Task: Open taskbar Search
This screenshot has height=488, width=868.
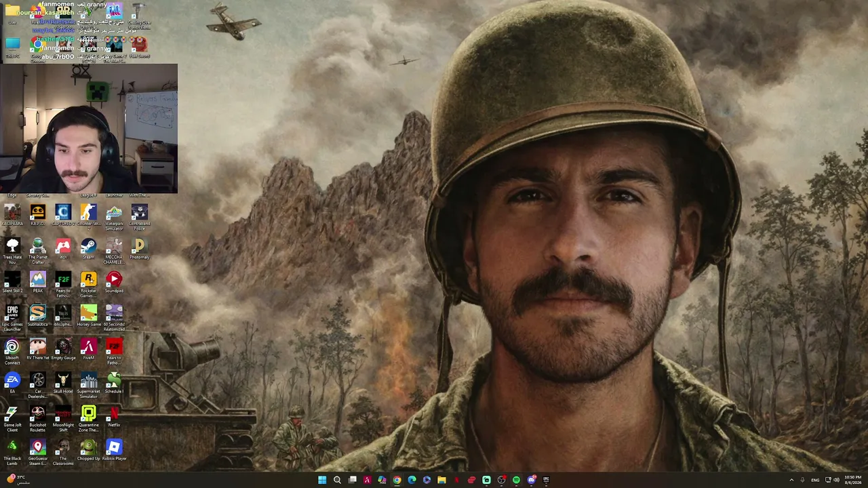Action: [337, 480]
